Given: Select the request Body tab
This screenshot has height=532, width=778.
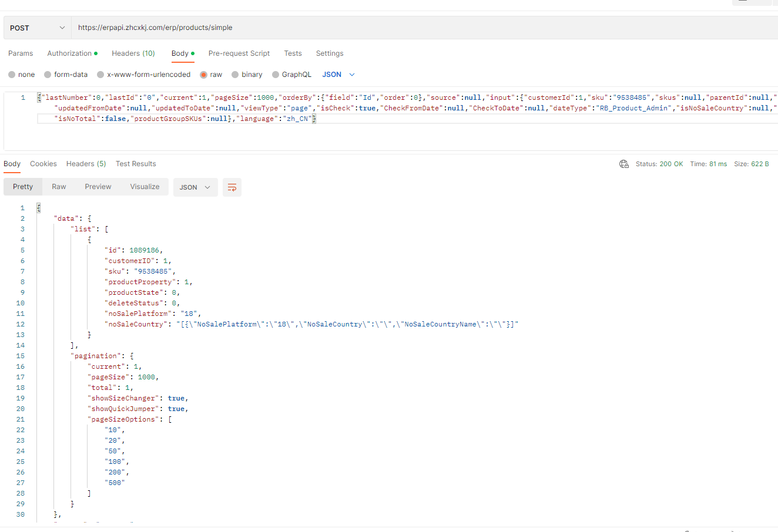Looking at the screenshot, I should tap(183, 53).
